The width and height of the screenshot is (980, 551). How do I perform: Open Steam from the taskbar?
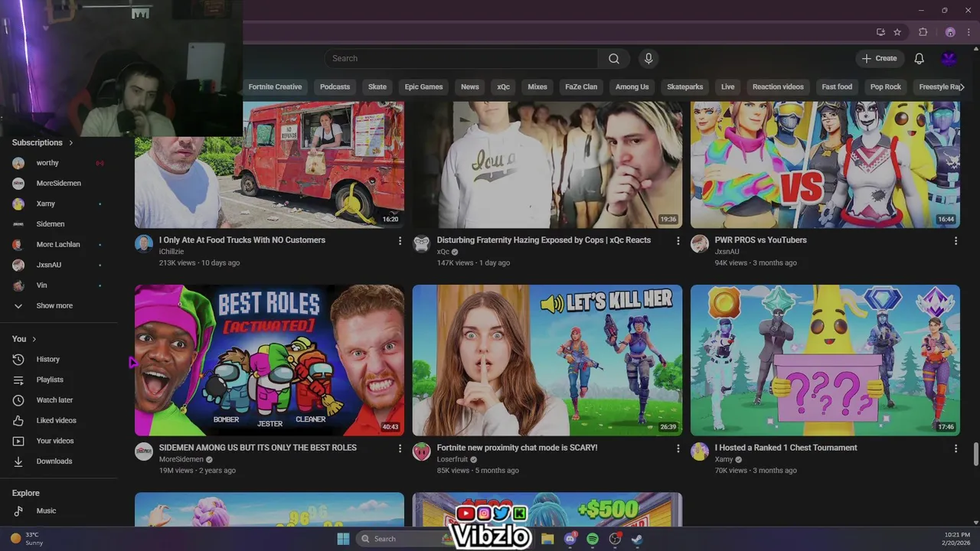[x=637, y=539]
